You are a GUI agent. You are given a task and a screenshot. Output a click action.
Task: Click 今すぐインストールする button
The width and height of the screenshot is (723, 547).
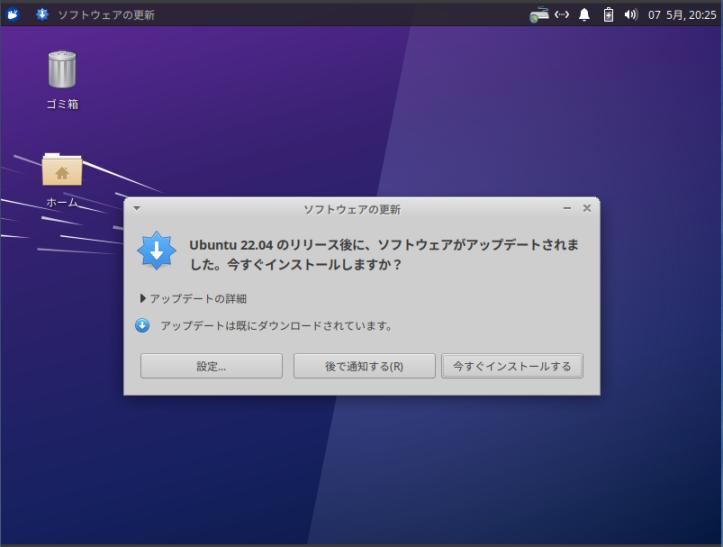point(512,366)
